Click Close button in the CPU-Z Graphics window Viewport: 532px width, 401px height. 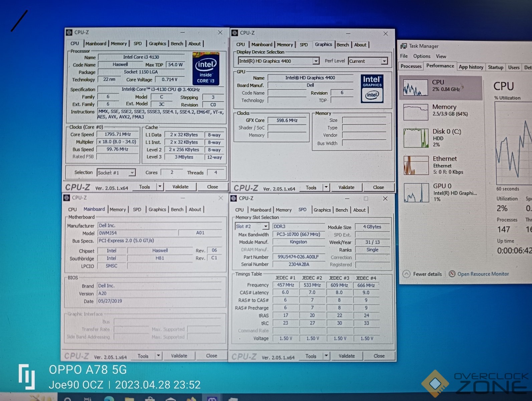[x=378, y=187]
